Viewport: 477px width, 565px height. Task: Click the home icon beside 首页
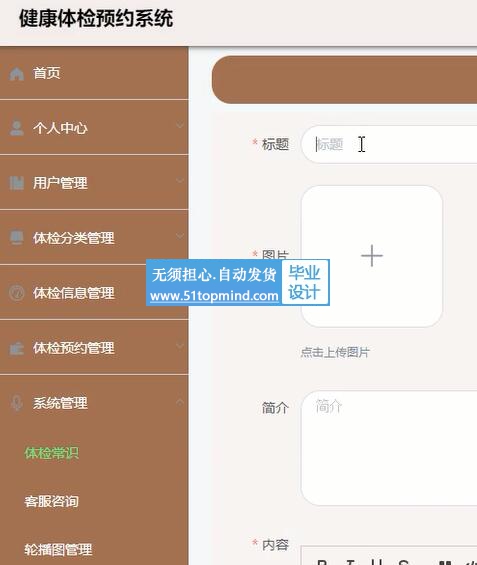17,74
